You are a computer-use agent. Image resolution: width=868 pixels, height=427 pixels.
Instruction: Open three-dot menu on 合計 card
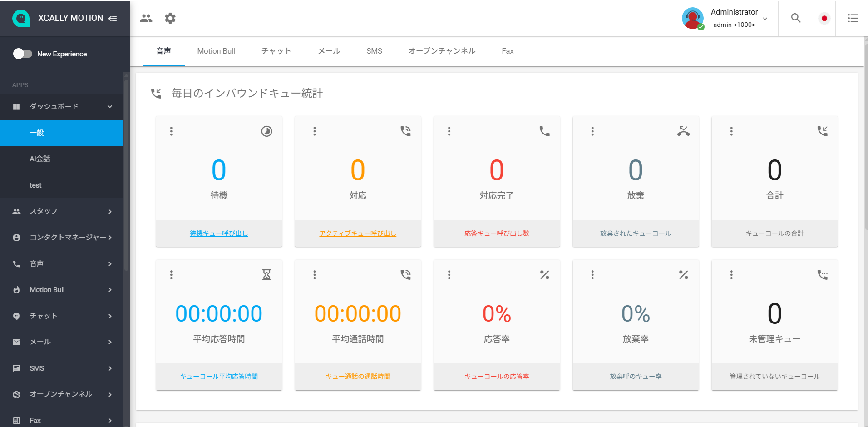click(x=731, y=131)
